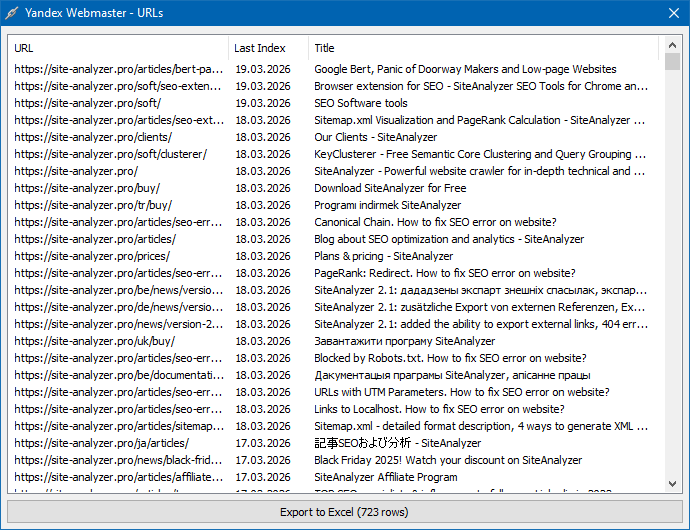
Task: Select the 'Our Clients - SiteAnalyzer' row
Action: [x=336, y=137]
